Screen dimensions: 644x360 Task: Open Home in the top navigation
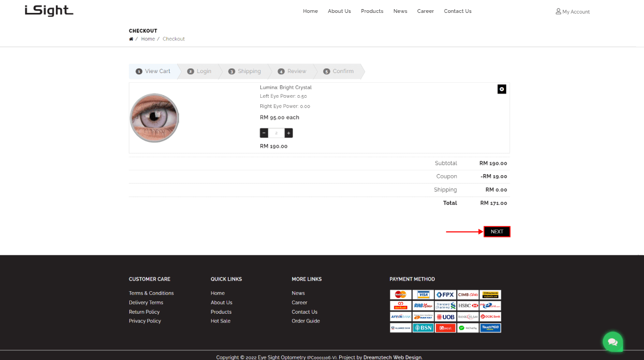310,11
